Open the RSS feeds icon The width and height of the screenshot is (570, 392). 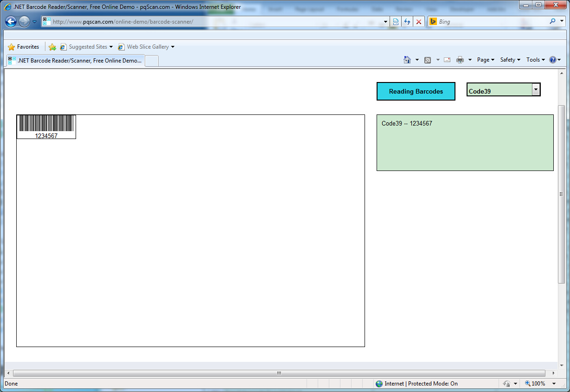pyautogui.click(x=428, y=60)
